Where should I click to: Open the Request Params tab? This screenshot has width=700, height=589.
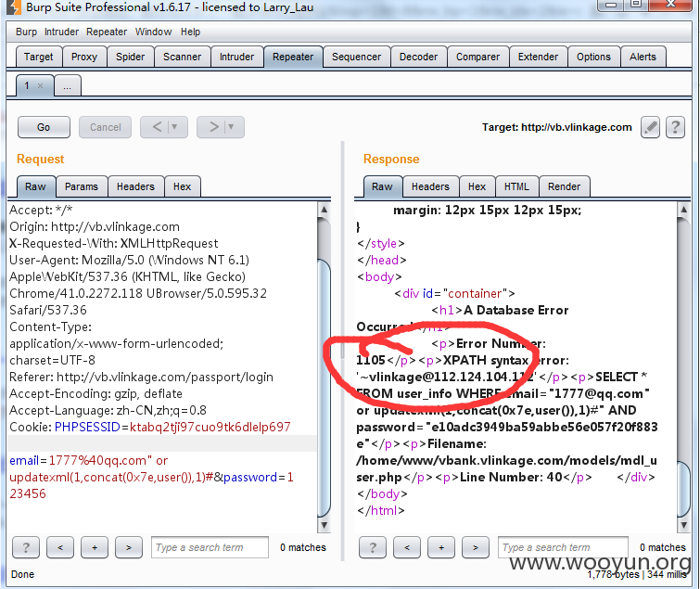click(x=82, y=186)
